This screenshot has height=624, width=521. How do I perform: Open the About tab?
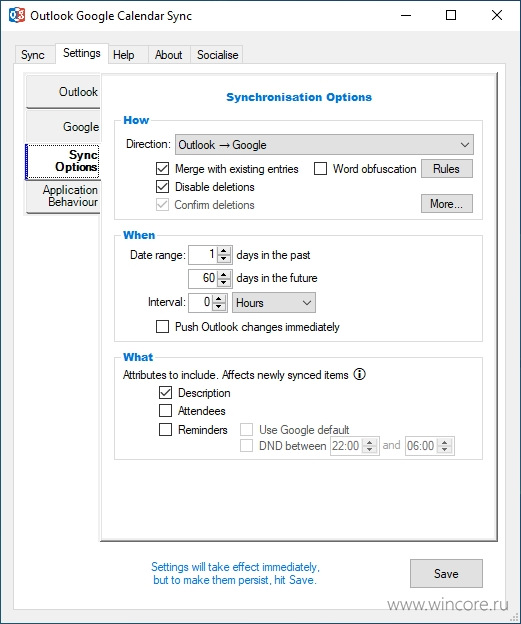(169, 55)
